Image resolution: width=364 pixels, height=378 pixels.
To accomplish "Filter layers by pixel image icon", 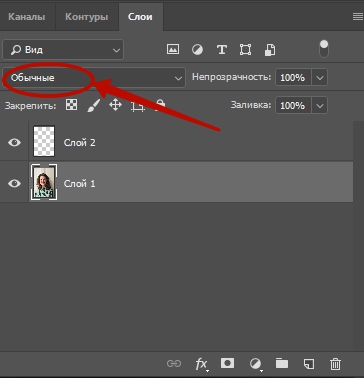I will [x=173, y=50].
